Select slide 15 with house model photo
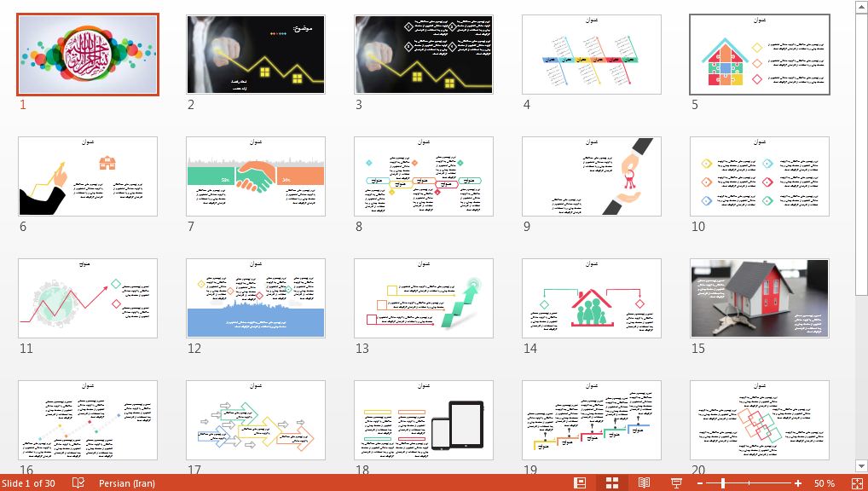Image resolution: width=868 pixels, height=491 pixels. (759, 298)
